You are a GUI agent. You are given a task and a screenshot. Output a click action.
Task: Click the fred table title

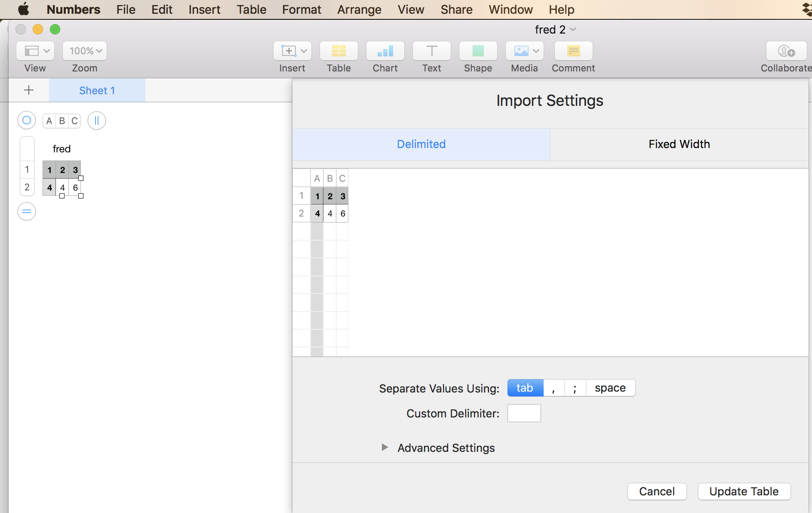click(x=62, y=149)
